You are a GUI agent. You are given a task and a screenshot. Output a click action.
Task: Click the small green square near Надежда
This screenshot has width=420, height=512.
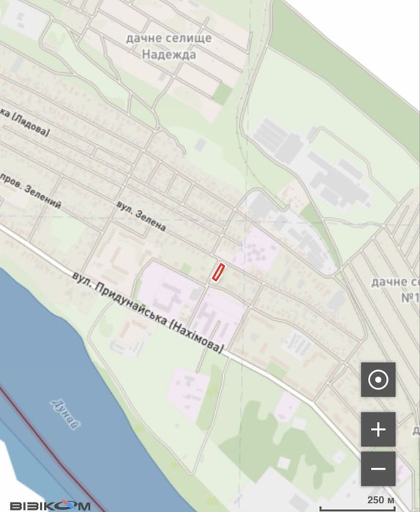pyautogui.click(x=222, y=93)
